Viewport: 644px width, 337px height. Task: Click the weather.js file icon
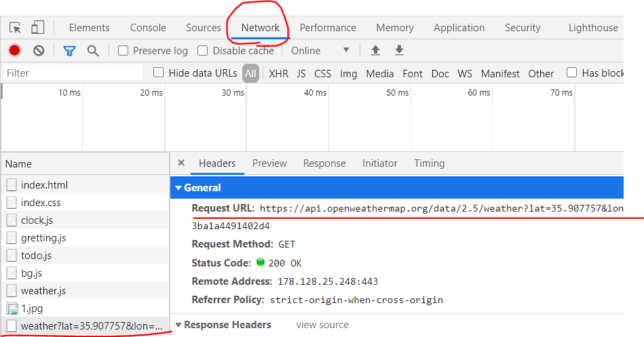point(12,291)
